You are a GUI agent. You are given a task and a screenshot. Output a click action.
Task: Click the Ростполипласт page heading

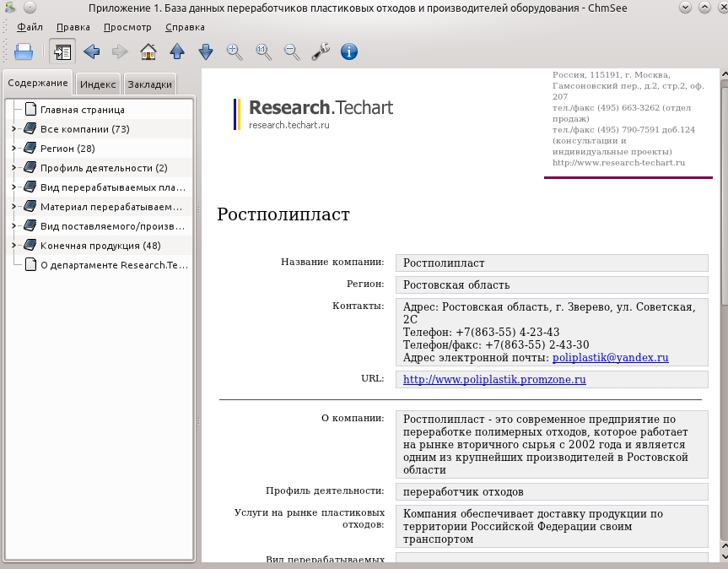(x=283, y=214)
